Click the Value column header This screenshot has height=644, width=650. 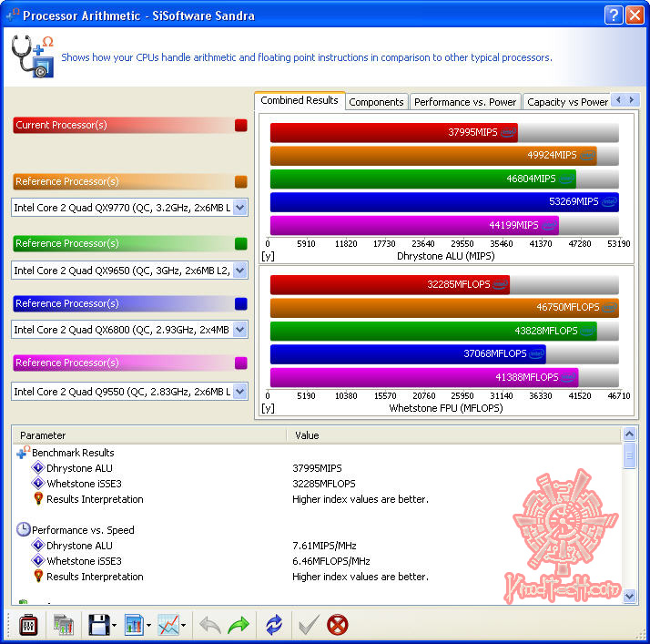click(454, 435)
